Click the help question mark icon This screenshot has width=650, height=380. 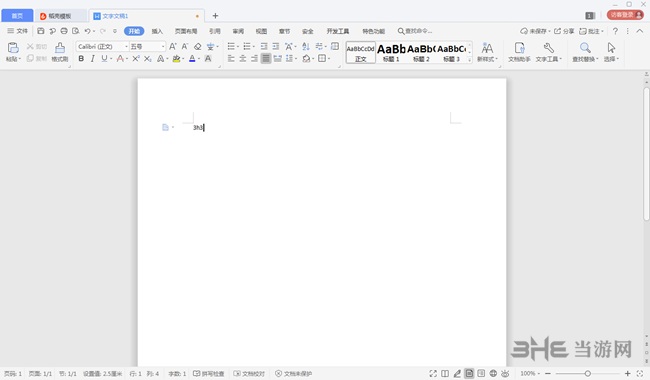[615, 31]
